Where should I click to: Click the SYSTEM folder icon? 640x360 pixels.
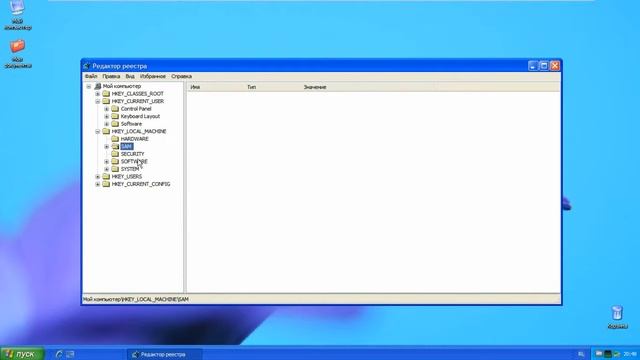[x=115, y=169]
